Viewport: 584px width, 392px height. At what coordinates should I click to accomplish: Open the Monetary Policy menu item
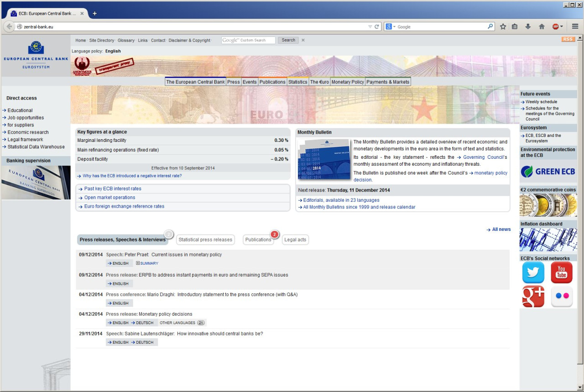click(348, 82)
